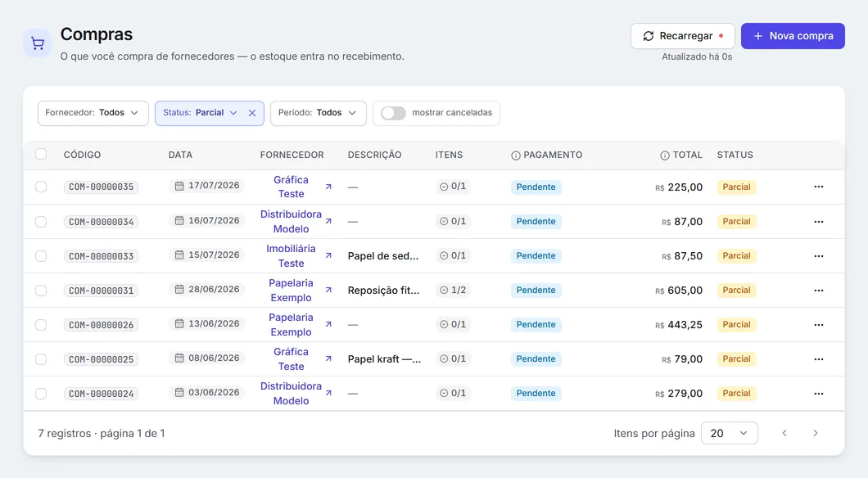The image size is (868, 478).
Task: Click the shopping cart Compras icon
Action: (x=38, y=43)
